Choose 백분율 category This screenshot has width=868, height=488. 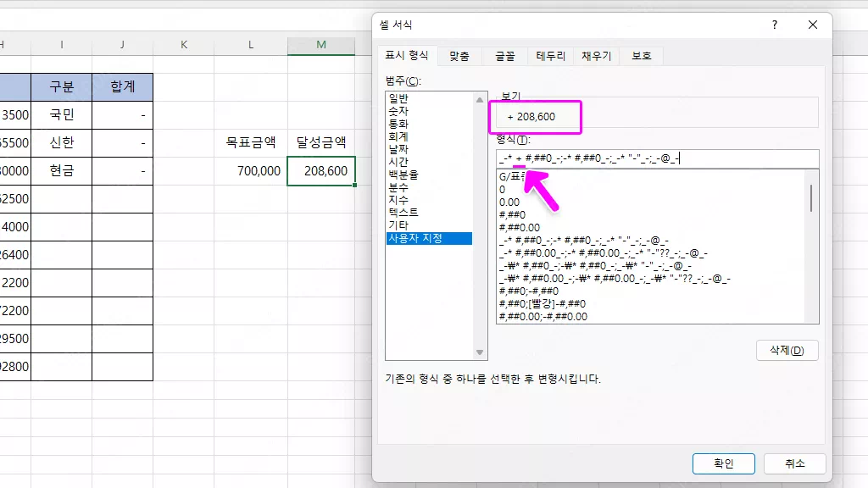pyautogui.click(x=429, y=175)
